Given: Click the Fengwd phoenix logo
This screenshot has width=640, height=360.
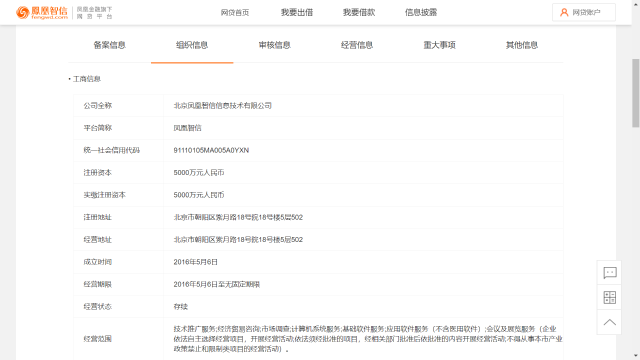Looking at the screenshot, I should click(x=42, y=13).
